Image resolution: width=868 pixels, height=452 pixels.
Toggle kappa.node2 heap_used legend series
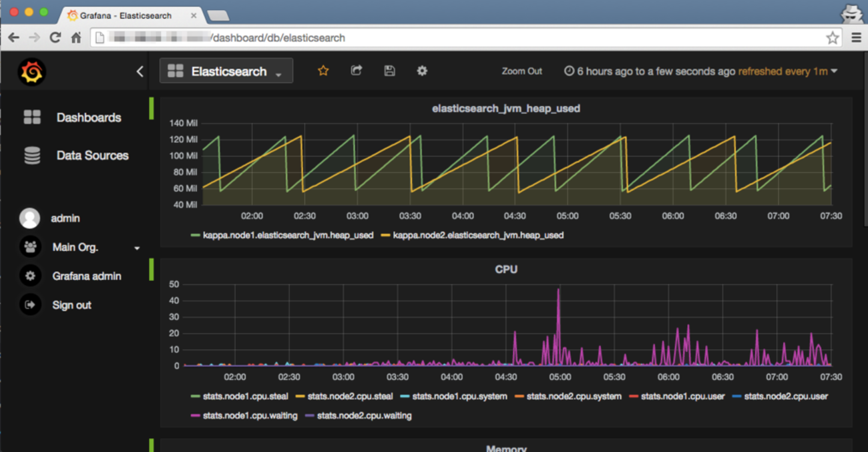pyautogui.click(x=477, y=235)
